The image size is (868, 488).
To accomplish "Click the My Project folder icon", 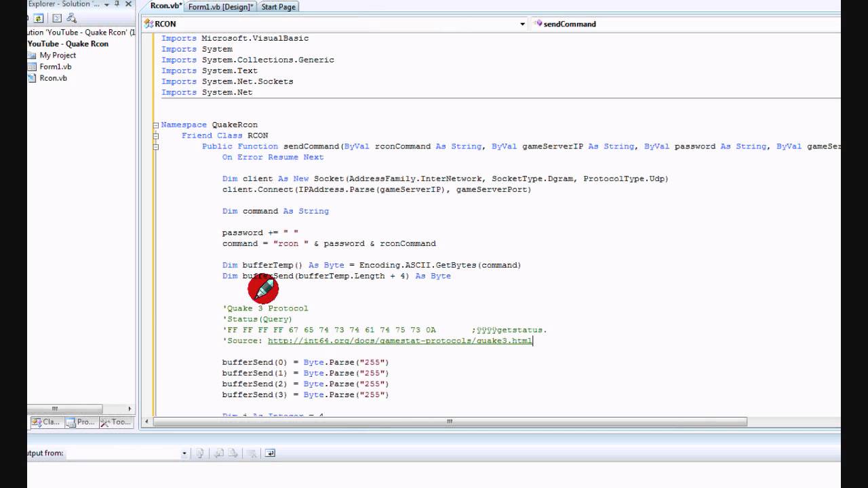I will point(32,56).
